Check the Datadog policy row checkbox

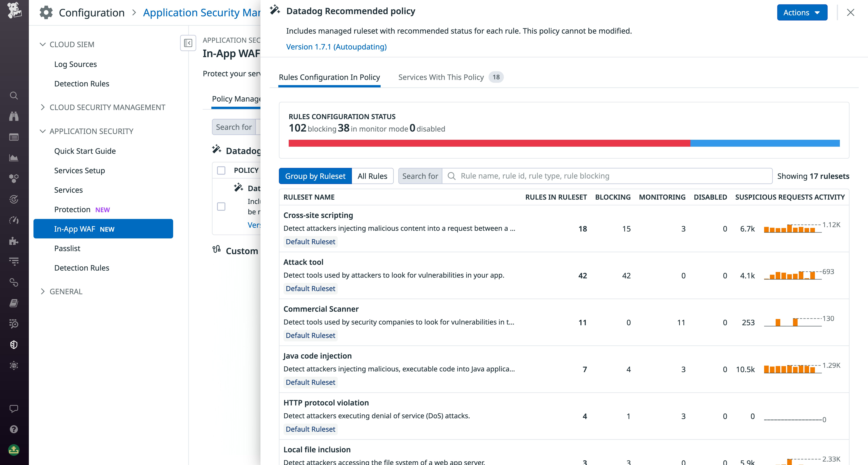tap(221, 207)
